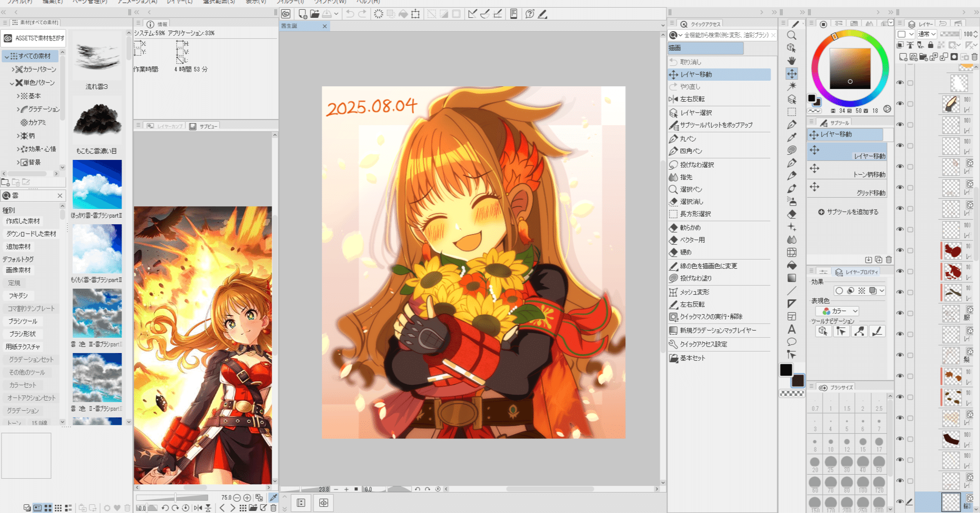
Task: Expand the グラデーション tree folder
Action: 18,109
